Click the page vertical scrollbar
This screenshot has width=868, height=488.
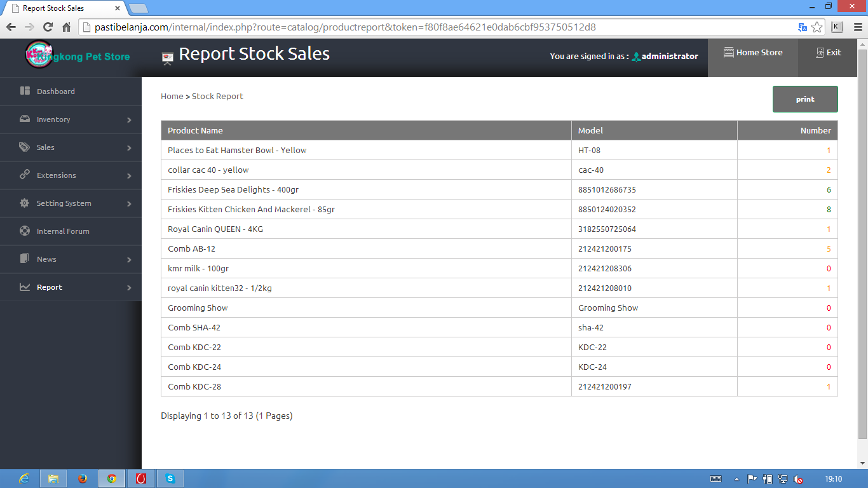862,241
